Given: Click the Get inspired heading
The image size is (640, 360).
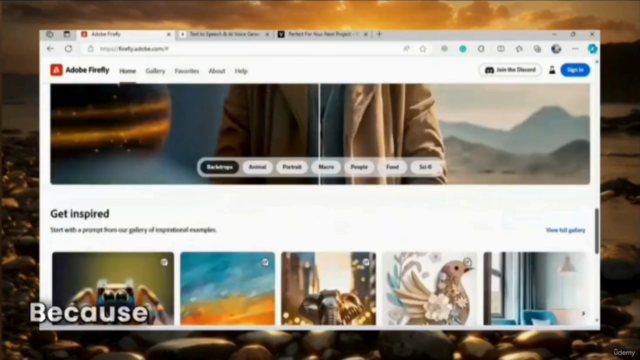Looking at the screenshot, I should click(x=80, y=214).
